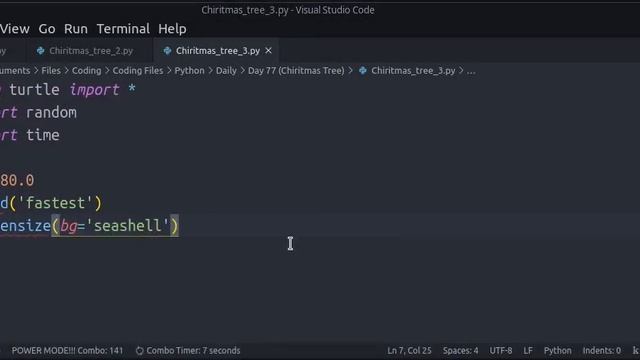Open the Help menu
The image size is (640, 360).
172,29
